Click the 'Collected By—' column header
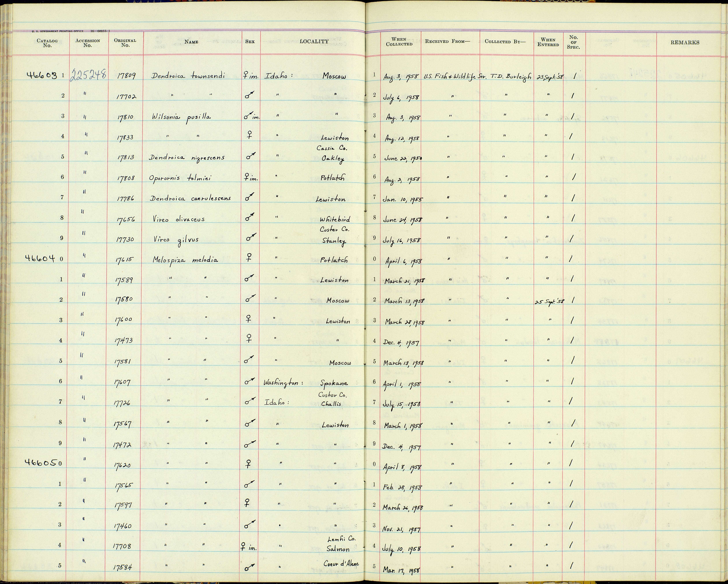This screenshot has width=728, height=584. point(505,41)
